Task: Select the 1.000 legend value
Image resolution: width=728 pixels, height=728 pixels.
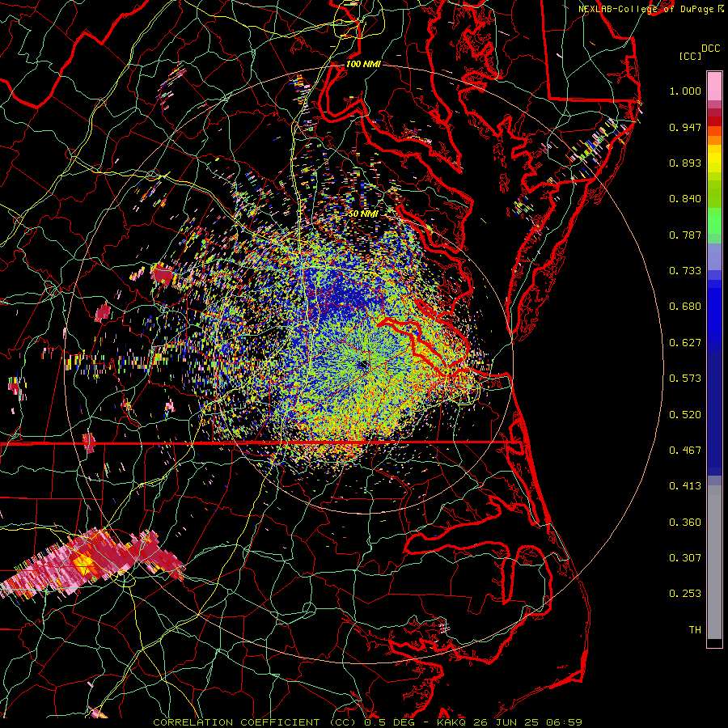Action: [685, 91]
